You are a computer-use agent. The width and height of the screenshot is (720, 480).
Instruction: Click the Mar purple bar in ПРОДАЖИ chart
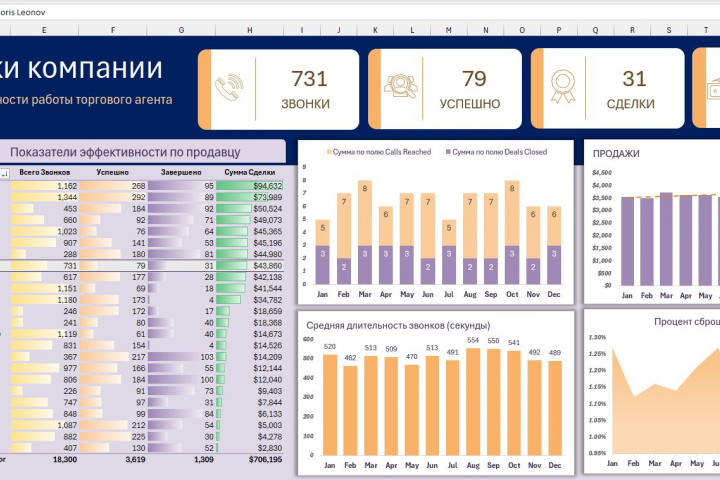[x=666, y=239]
